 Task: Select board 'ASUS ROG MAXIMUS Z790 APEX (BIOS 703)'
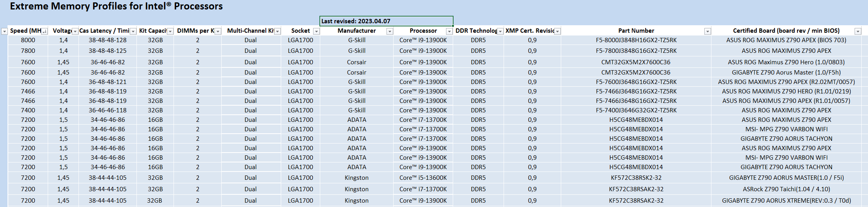[x=786, y=40]
